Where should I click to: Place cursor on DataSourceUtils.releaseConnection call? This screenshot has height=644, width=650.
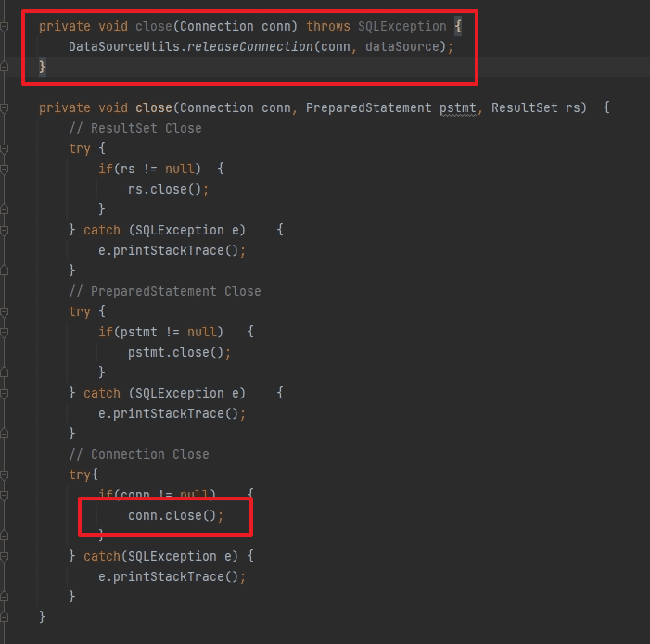pos(191,47)
